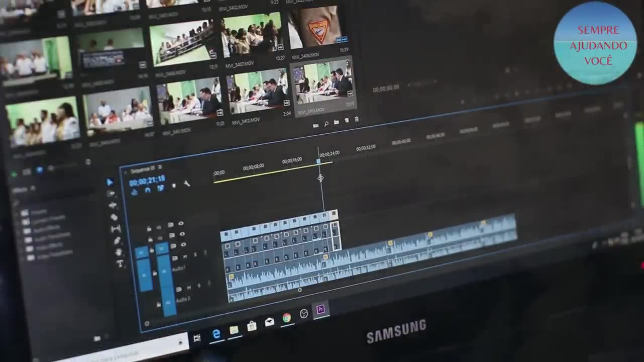Select the Track Select Forward tool

tap(111, 194)
